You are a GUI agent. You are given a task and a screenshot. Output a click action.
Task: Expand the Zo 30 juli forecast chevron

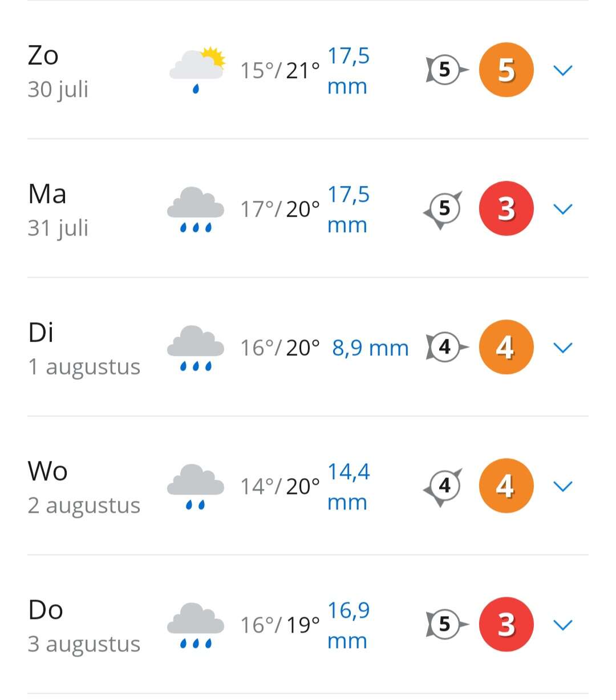tap(563, 70)
